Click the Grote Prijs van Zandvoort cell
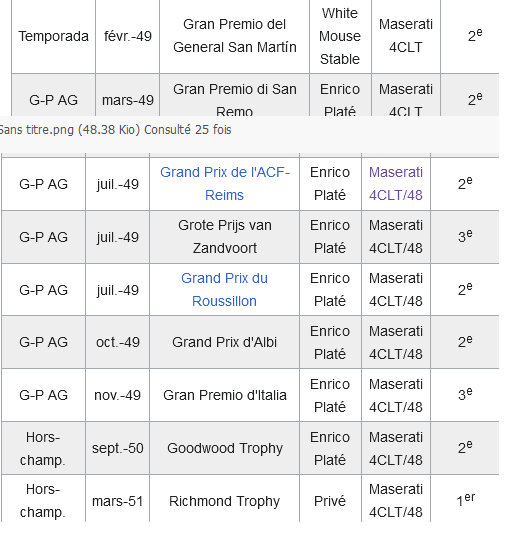Screen dimensions: 505x535 tap(225, 237)
